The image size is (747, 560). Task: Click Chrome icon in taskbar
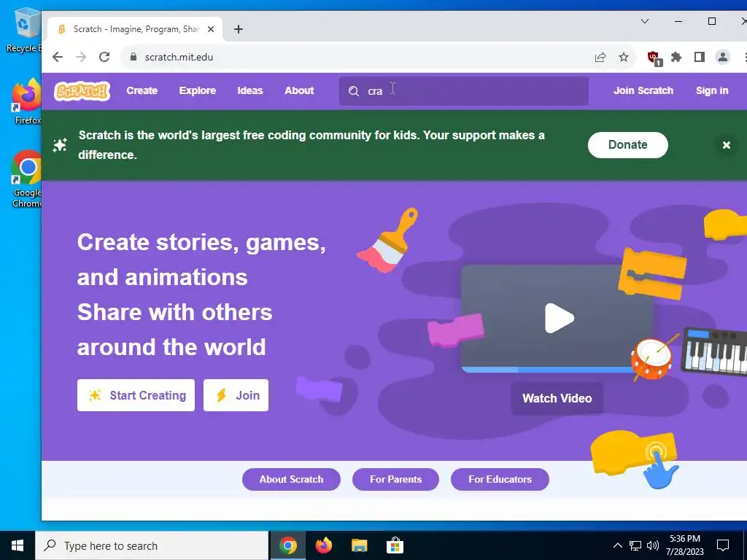click(287, 545)
